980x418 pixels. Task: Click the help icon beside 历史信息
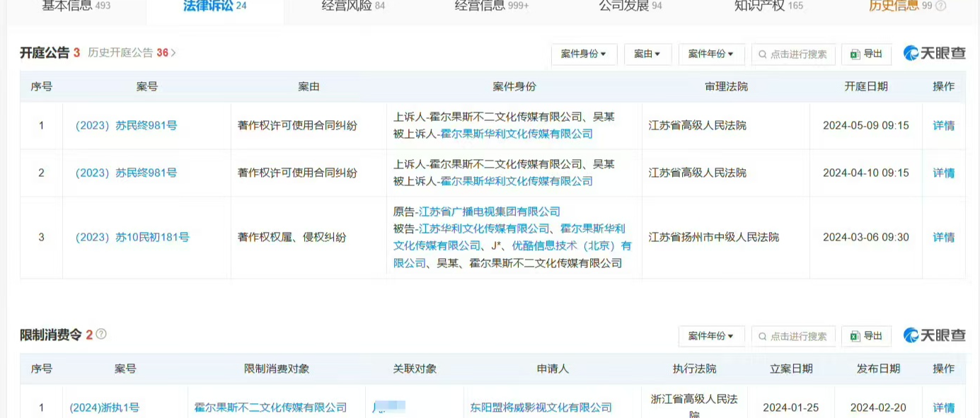click(940, 6)
